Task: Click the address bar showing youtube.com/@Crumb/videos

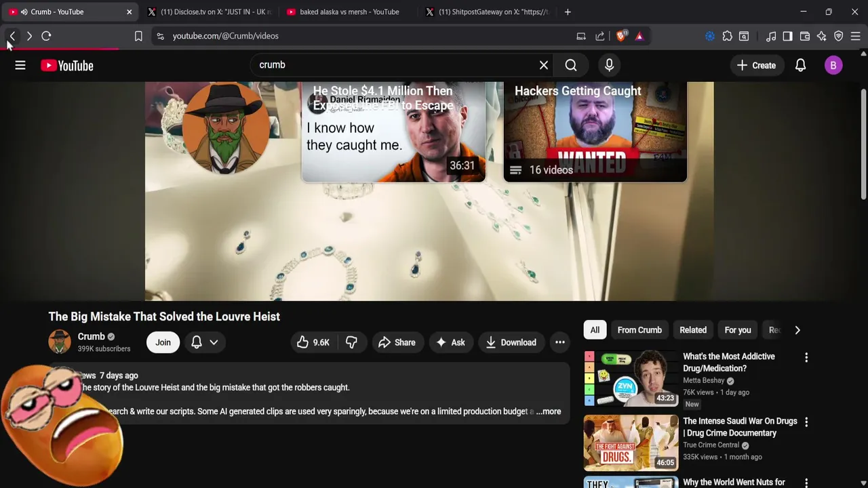Action: point(366,36)
